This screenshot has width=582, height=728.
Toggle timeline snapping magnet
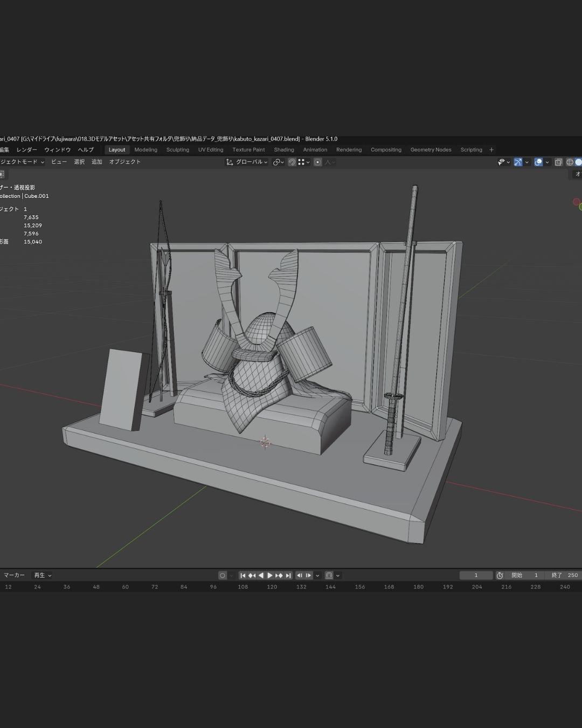click(329, 575)
